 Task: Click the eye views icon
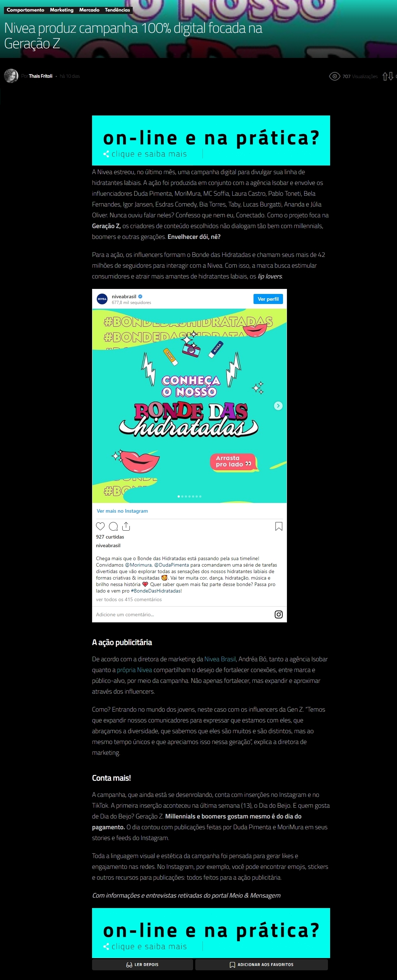click(x=334, y=76)
